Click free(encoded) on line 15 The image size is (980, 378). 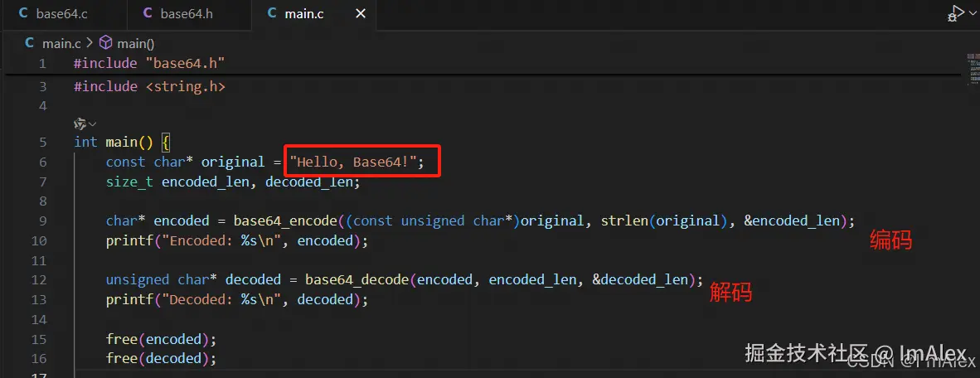point(161,340)
